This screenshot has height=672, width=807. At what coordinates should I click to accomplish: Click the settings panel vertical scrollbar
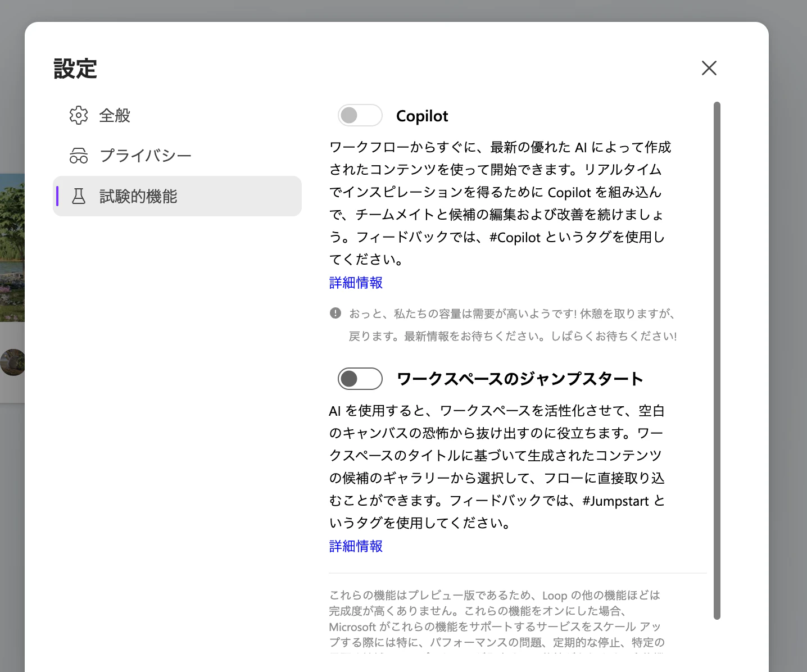click(717, 361)
